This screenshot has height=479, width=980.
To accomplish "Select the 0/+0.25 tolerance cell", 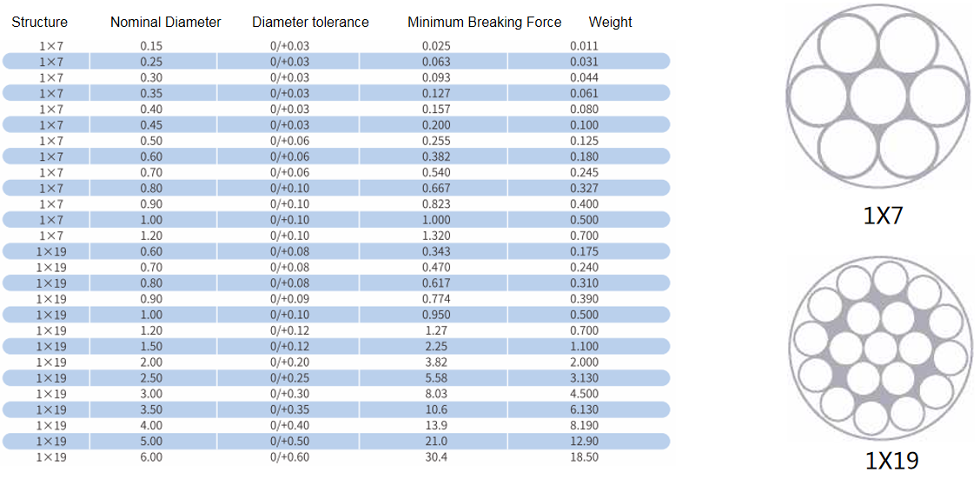I will [x=290, y=378].
